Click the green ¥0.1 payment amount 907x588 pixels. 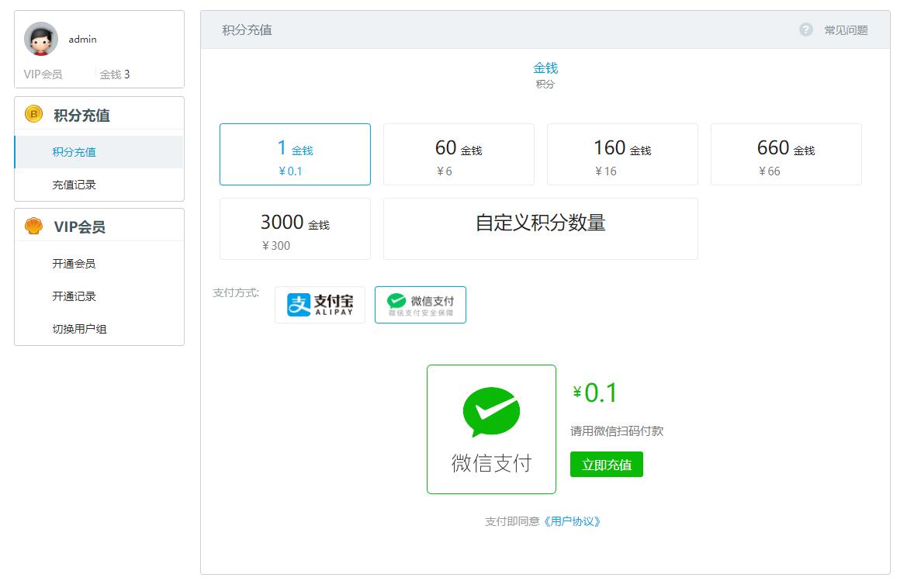point(594,393)
